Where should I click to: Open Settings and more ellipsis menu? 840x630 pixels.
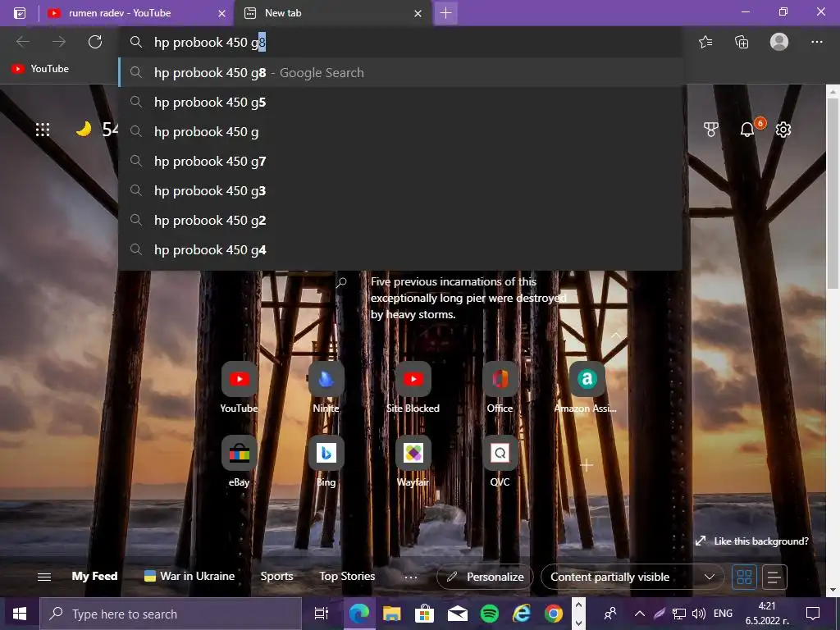(816, 42)
